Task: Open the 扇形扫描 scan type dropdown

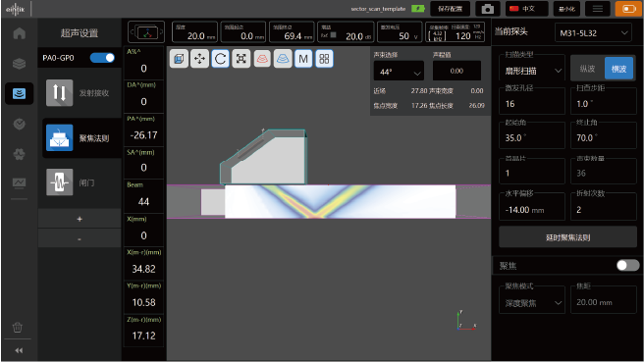Action: [x=532, y=71]
